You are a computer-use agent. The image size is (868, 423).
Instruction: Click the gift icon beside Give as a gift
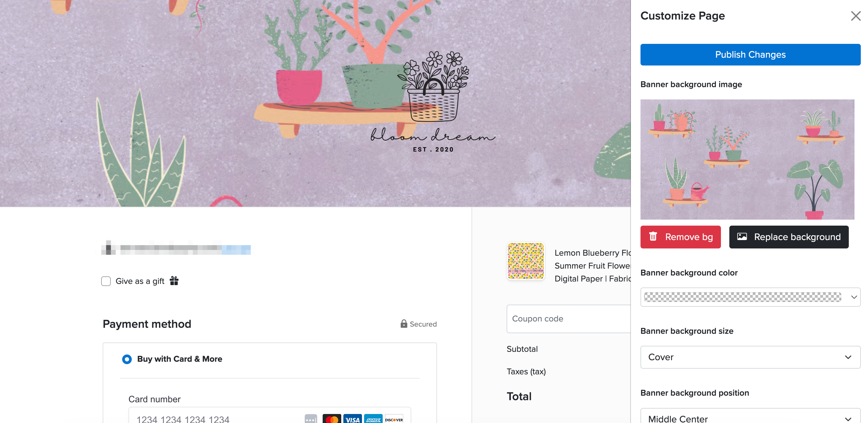tap(174, 281)
